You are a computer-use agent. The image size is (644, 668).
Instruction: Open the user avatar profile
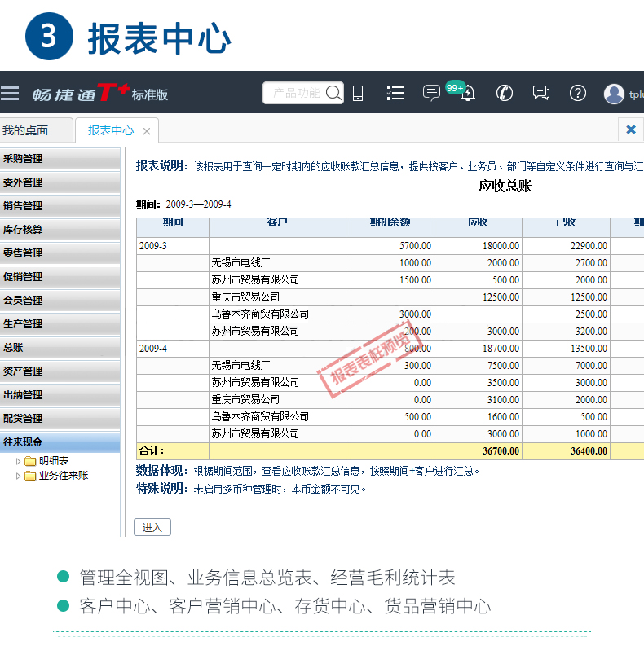click(x=614, y=94)
